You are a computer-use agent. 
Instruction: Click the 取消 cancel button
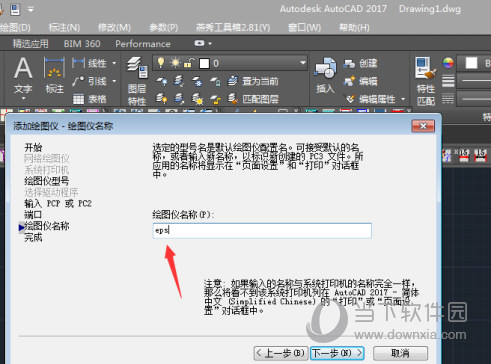400,353
